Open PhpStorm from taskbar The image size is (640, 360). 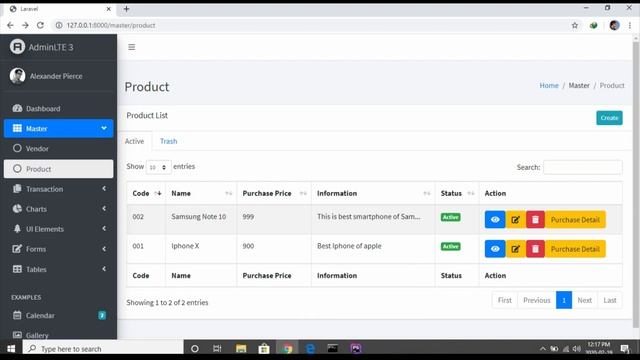tap(356, 349)
